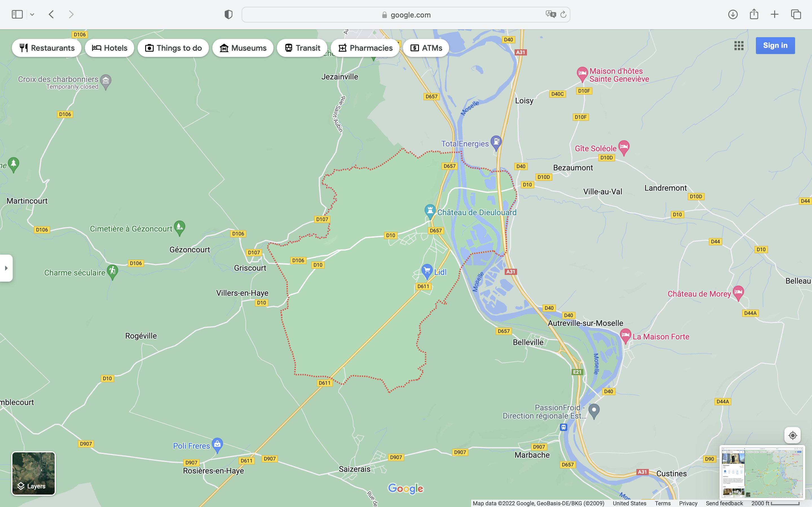Click the google.com address bar
This screenshot has width=812, height=507.
pyautogui.click(x=405, y=15)
